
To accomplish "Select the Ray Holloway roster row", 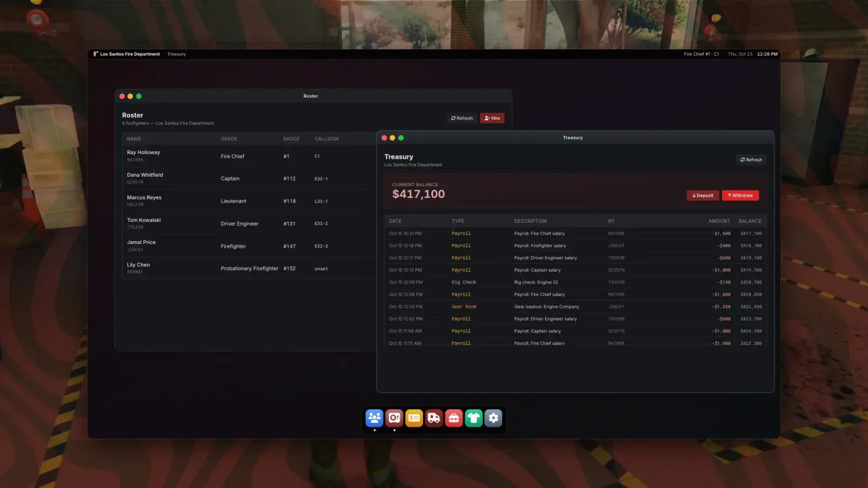I will click(x=249, y=156).
